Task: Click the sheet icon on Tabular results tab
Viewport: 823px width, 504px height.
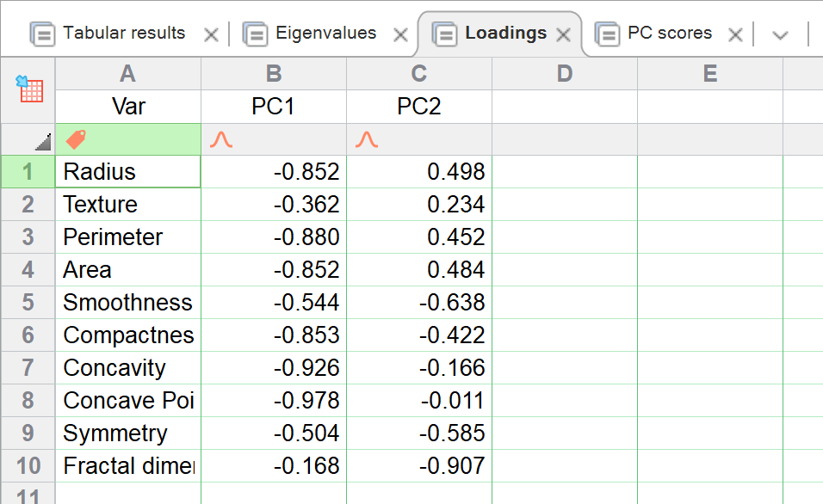Action: click(x=42, y=34)
